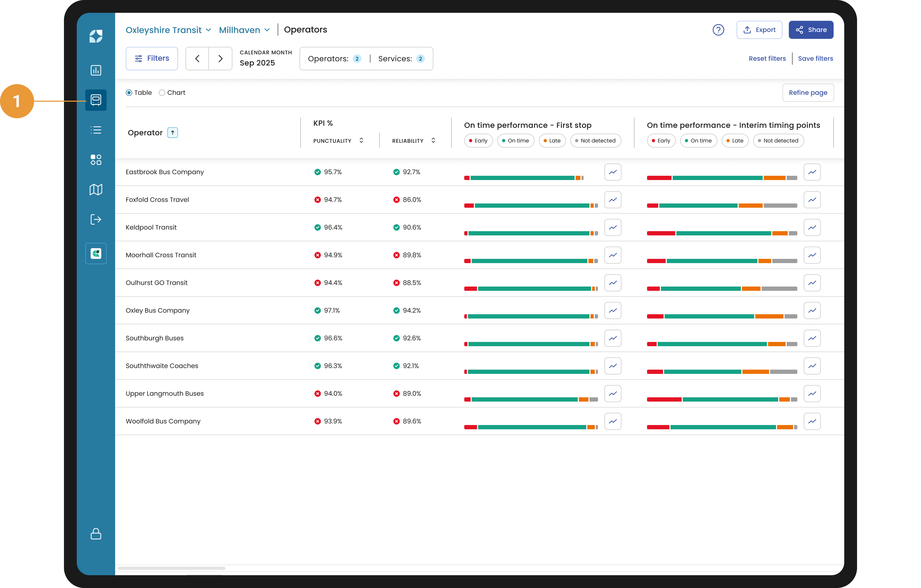Select the Table view radio button
Image resolution: width=921 pixels, height=588 pixels.
(x=129, y=93)
